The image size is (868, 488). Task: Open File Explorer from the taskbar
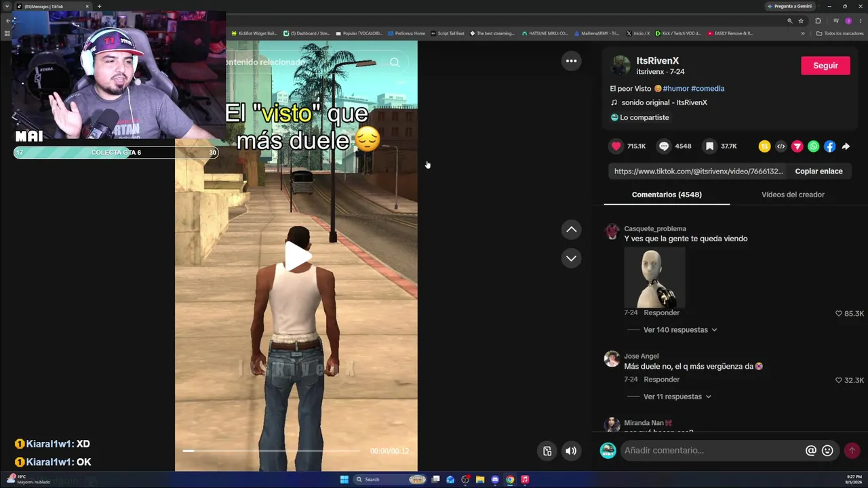coord(480,480)
